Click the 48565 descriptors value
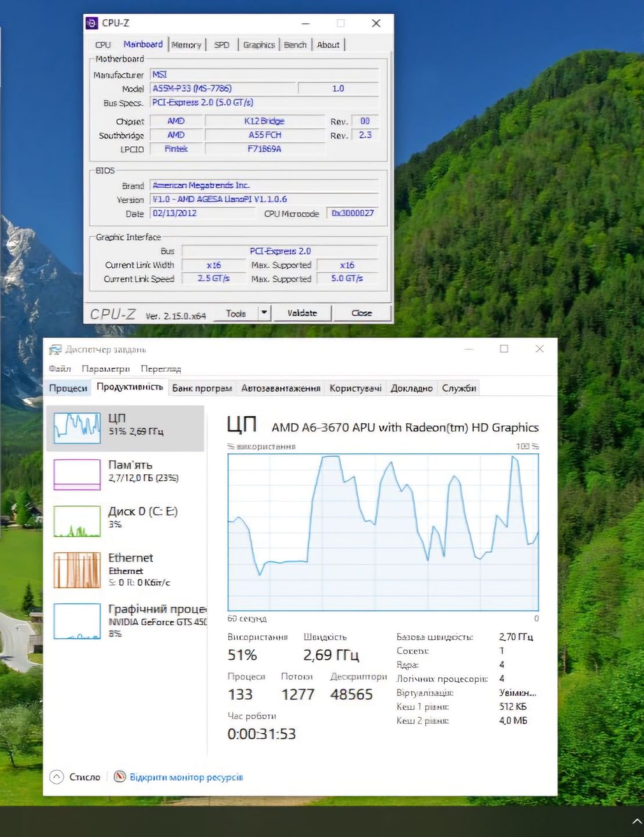 [x=352, y=695]
